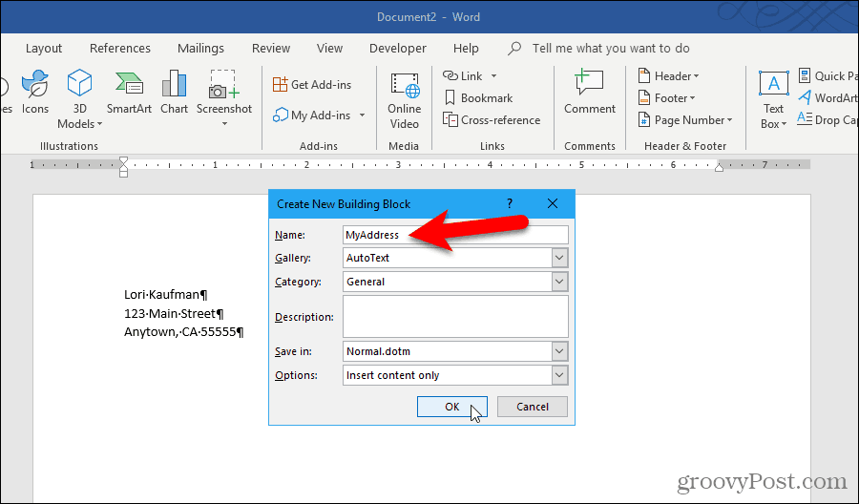Open dialog help question mark
The image size is (859, 504).
point(510,203)
